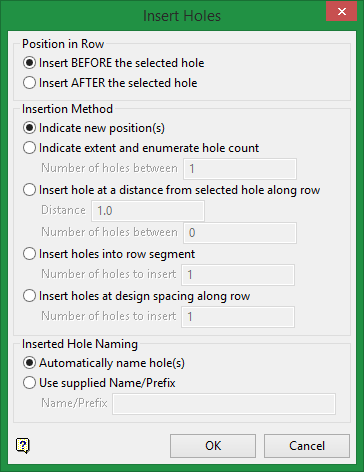Confirm with the OK button
The image size is (364, 472).
tap(213, 446)
